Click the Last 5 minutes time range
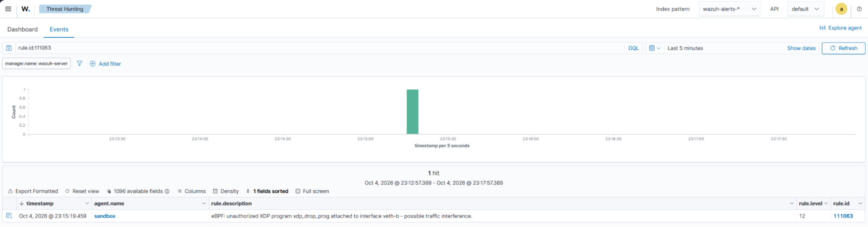Image resolution: width=868 pixels, height=227 pixels. [x=685, y=48]
